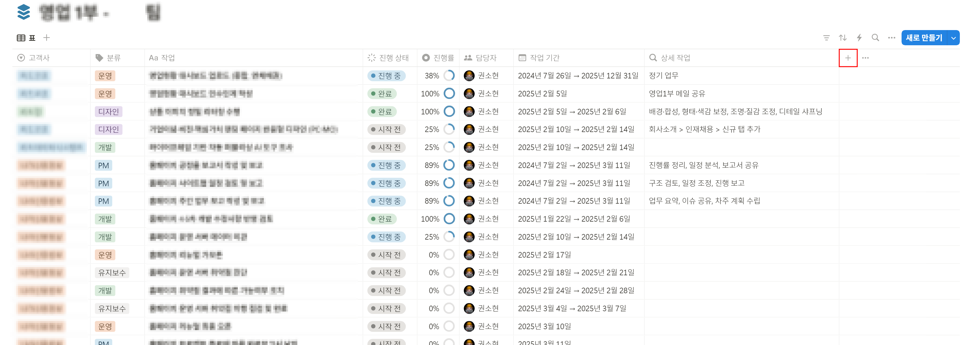This screenshot has width=980, height=345.
Task: Open the lightning automation icon
Action: 859,38
